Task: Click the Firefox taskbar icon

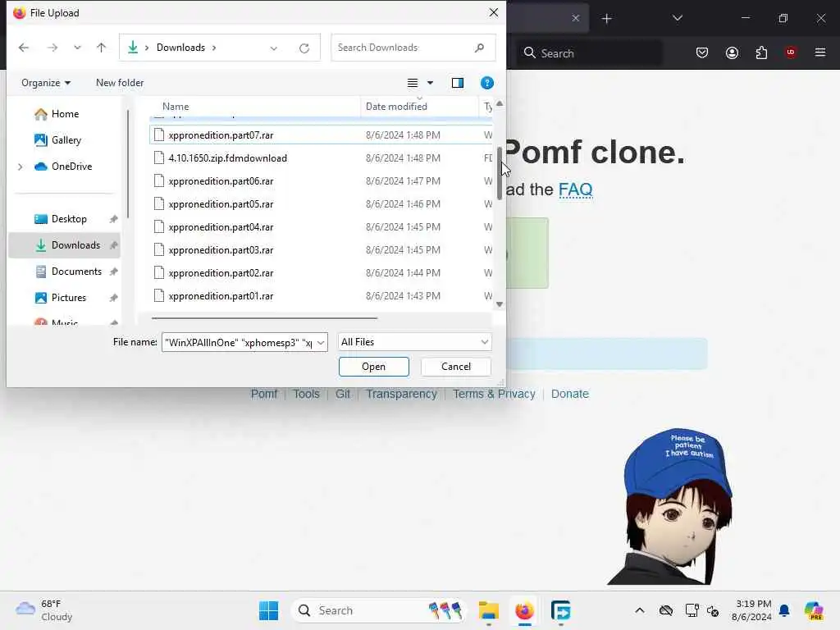Action: [524, 610]
